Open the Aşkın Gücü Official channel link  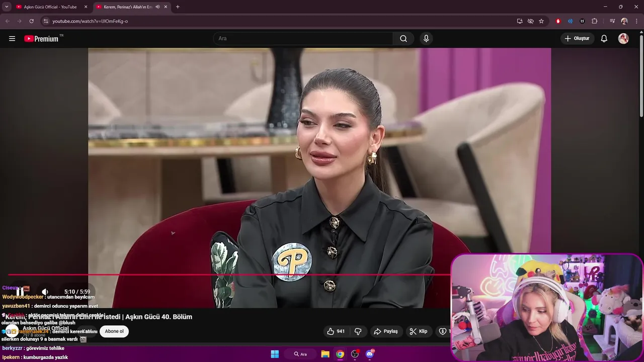click(x=46, y=328)
